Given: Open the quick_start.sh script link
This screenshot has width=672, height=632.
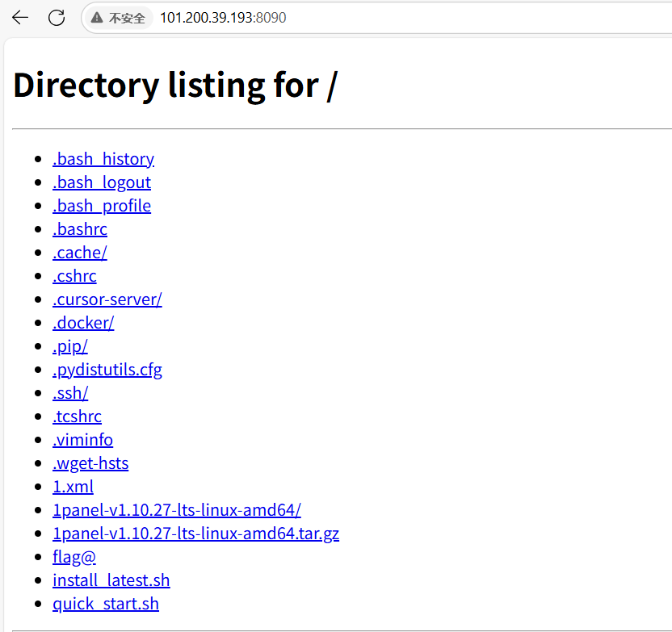Looking at the screenshot, I should 106,605.
